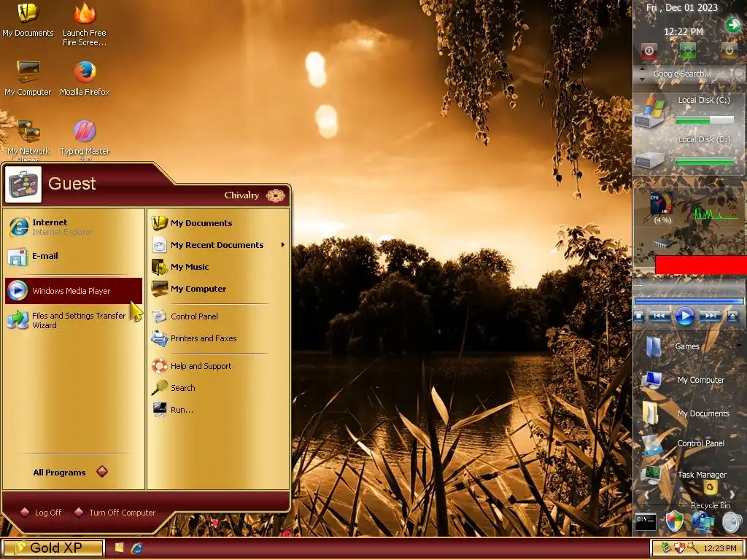Open My Network Places desktop icon

[x=28, y=141]
